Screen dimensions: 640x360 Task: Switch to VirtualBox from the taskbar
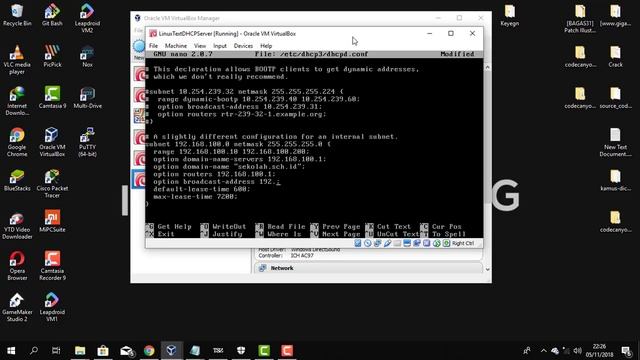(171, 351)
